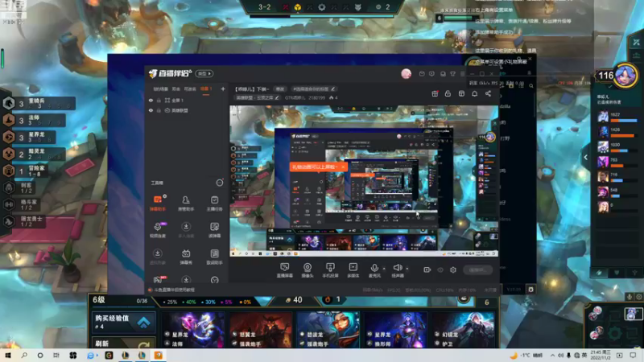Add a 多媒体 media source
Image resolution: width=644 pixels, height=362 pixels.
click(x=353, y=270)
